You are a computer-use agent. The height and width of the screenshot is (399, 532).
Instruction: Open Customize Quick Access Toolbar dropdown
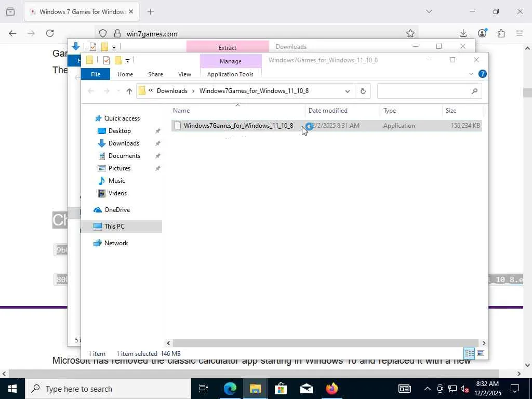coord(127,61)
